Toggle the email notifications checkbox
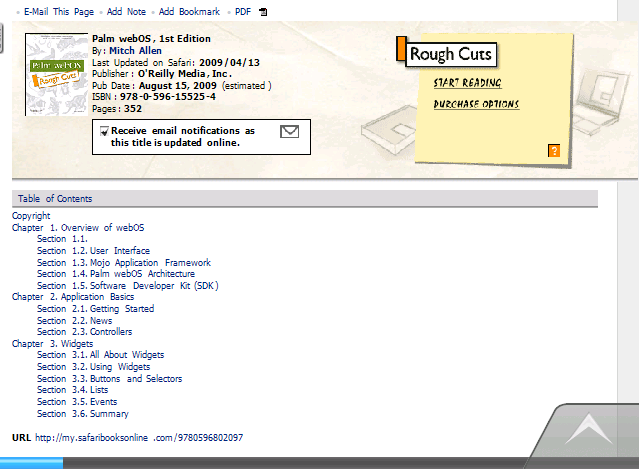 coord(104,131)
